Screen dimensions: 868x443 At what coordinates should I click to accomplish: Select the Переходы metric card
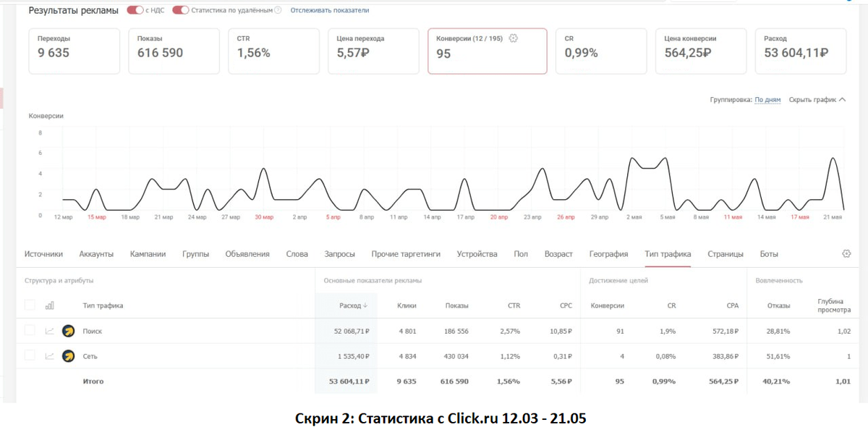point(75,51)
